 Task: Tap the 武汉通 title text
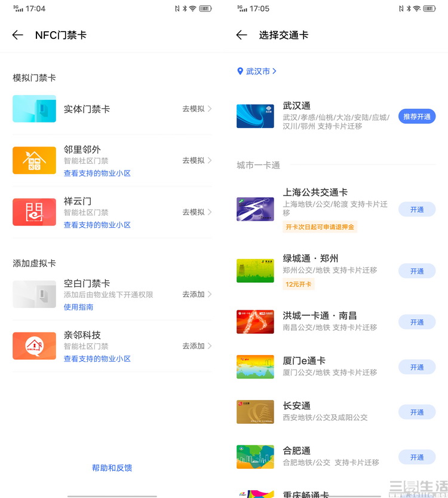[297, 105]
